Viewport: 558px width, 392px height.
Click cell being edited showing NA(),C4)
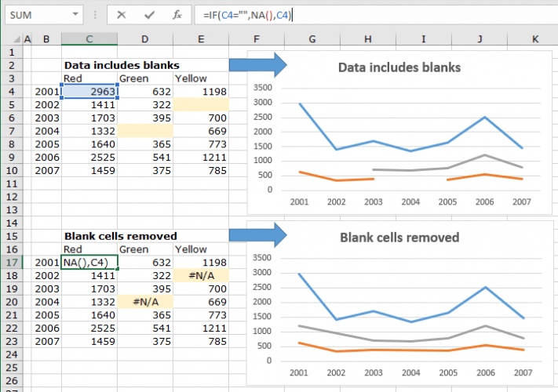click(89, 263)
